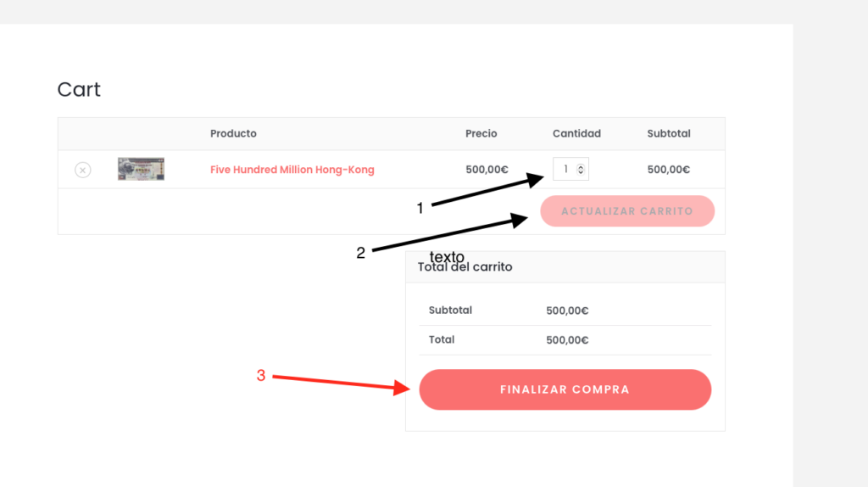Image resolution: width=868 pixels, height=487 pixels.
Task: Increase quantity with the up stepper arrow
Action: coord(581,166)
